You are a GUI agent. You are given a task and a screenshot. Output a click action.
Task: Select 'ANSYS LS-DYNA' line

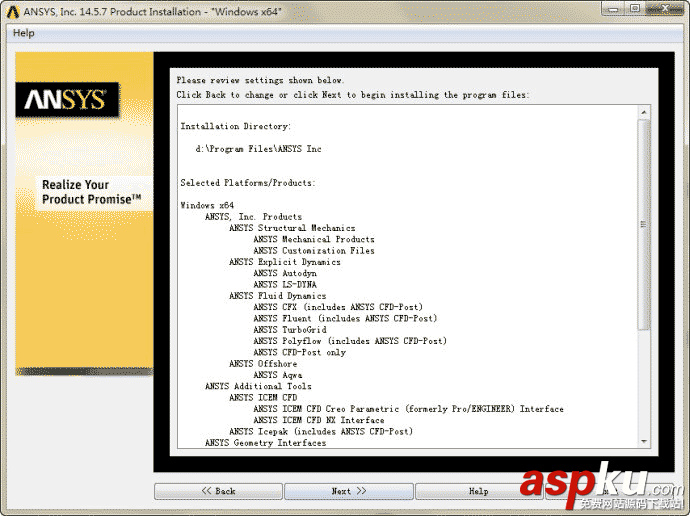click(285, 285)
